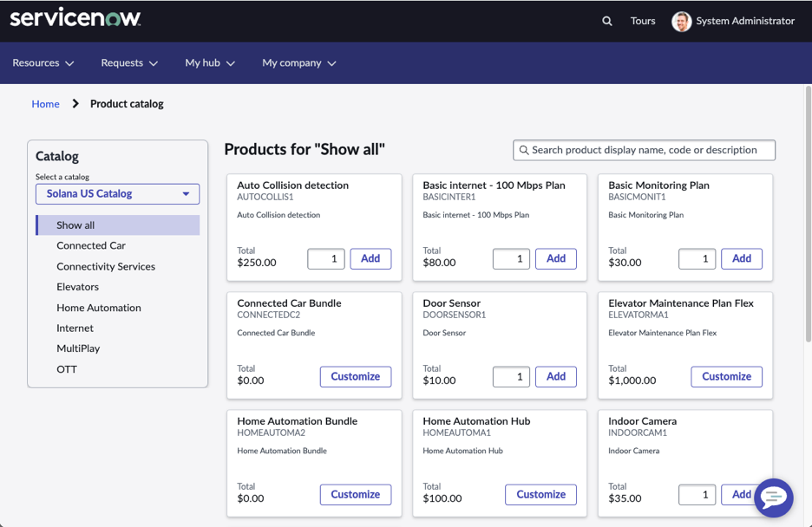This screenshot has height=527, width=812.
Task: Click Auto Collision detection quantity field
Action: coord(325,258)
